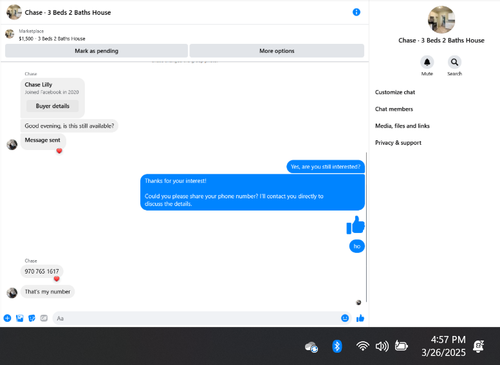Click the 'ho' message bubble

[357, 246]
